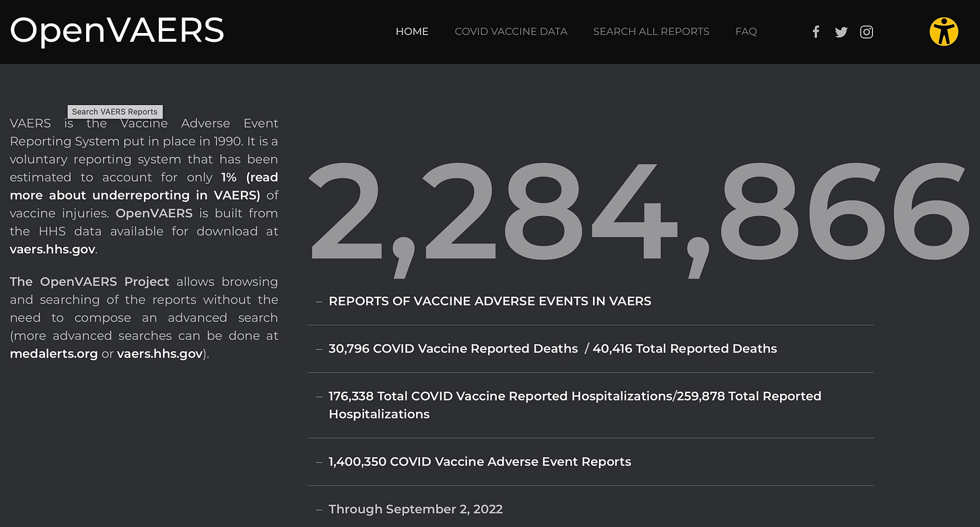Viewport: 980px width, 527px height.
Task: Click the Through September 2, 2022 text
Action: (x=415, y=510)
